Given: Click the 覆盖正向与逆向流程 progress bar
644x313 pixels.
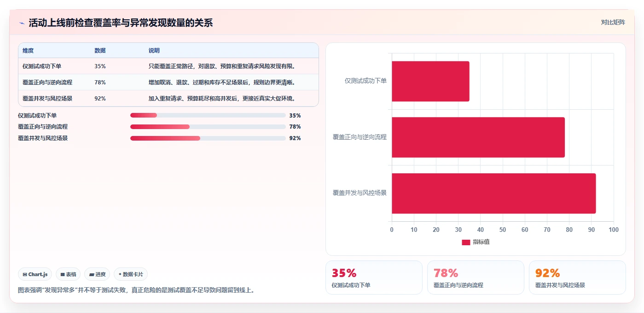Looking at the screenshot, I should pos(208,127).
